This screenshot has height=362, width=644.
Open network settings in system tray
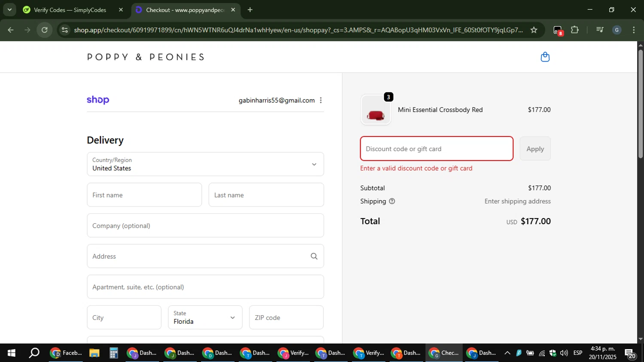point(542,353)
